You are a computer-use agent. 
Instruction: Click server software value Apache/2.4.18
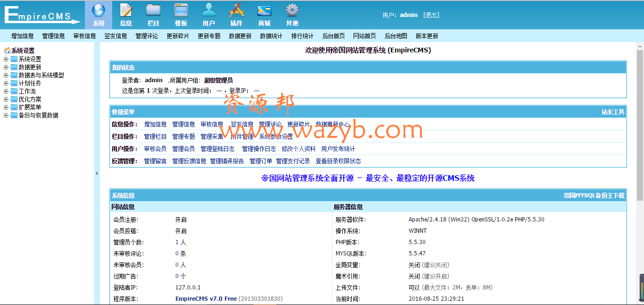477,220
